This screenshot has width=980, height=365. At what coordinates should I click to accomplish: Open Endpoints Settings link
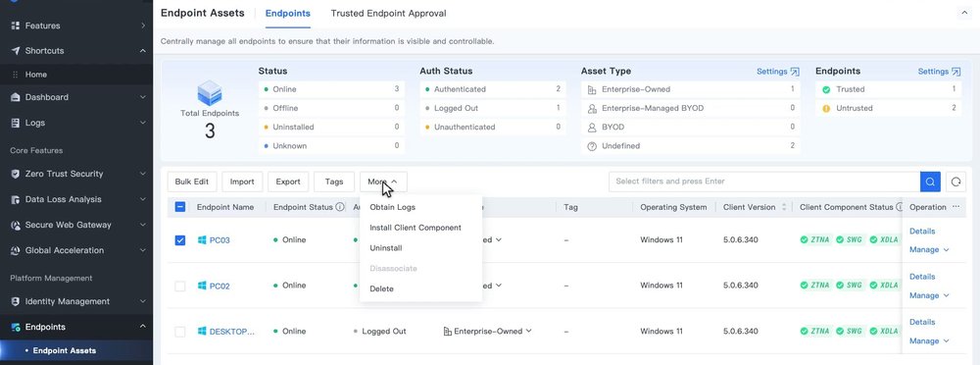[939, 72]
